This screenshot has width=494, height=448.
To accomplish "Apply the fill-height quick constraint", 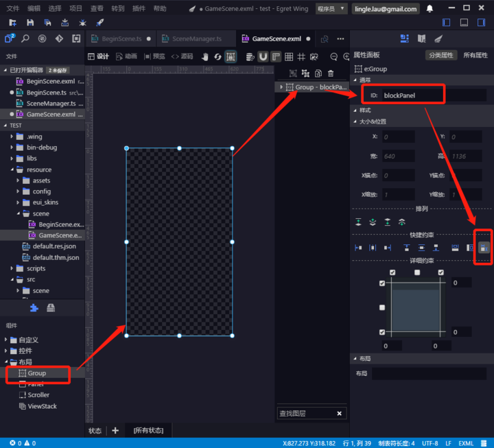I will coord(469,248).
